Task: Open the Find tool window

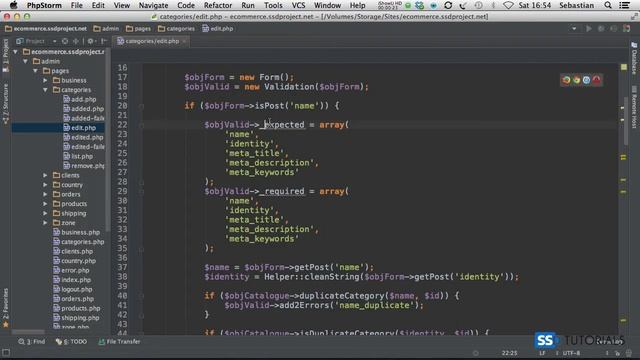Action: point(32,342)
